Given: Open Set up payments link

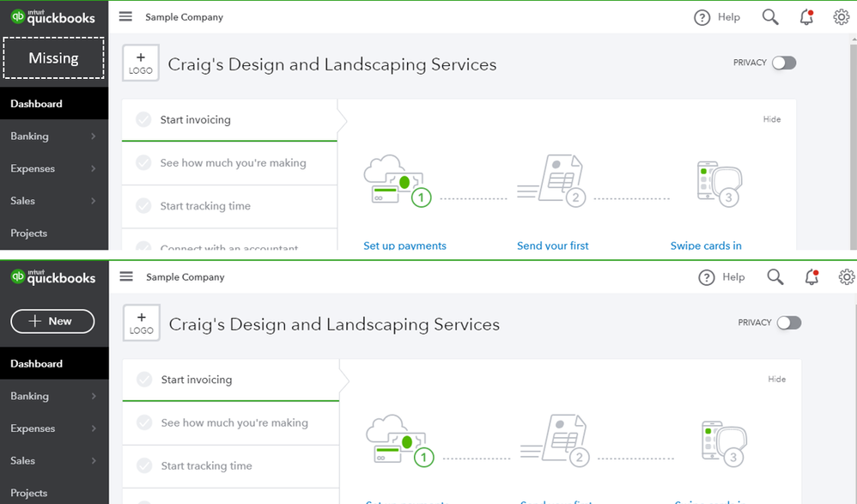Looking at the screenshot, I should tap(405, 246).
